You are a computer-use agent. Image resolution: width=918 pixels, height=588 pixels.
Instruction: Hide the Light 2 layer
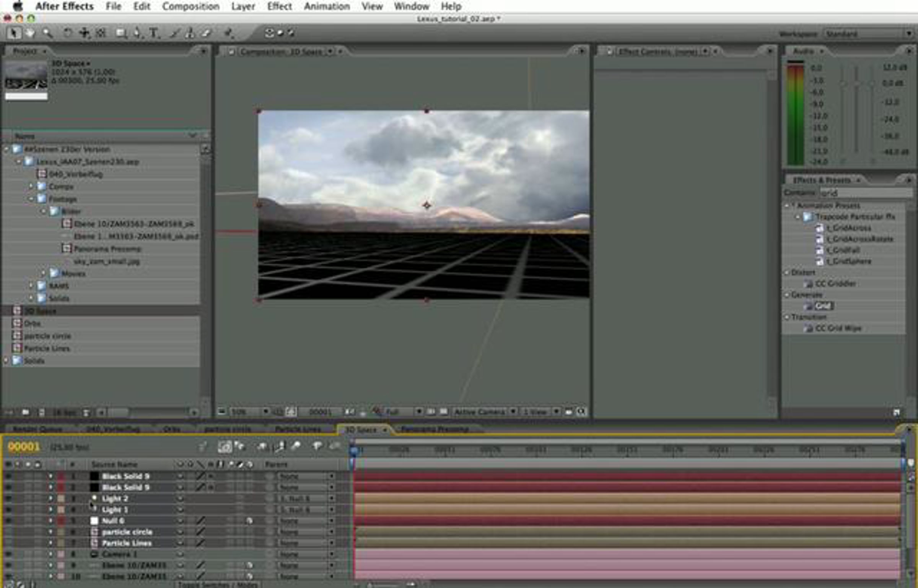click(8, 499)
